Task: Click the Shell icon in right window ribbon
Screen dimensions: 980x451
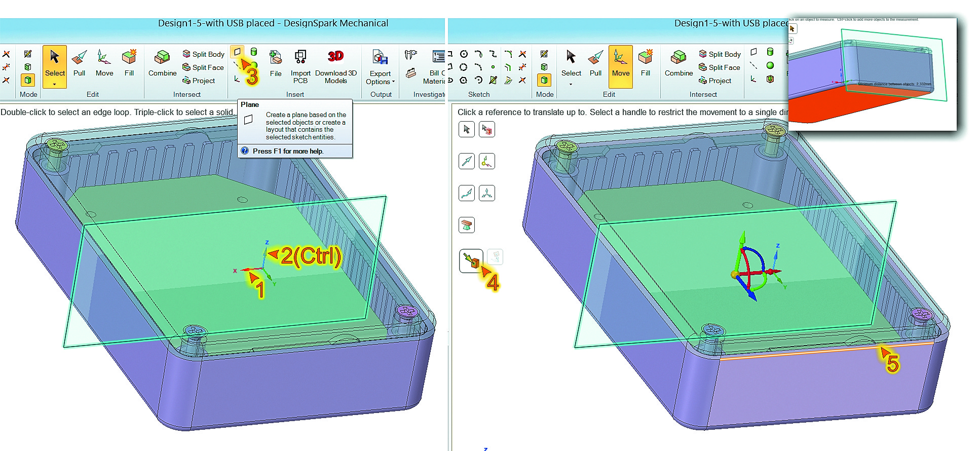Action: tap(770, 79)
